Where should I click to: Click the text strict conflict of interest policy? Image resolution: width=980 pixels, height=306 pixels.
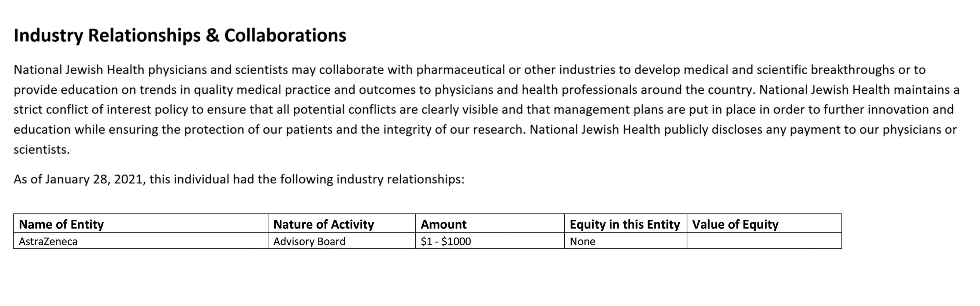(101, 109)
